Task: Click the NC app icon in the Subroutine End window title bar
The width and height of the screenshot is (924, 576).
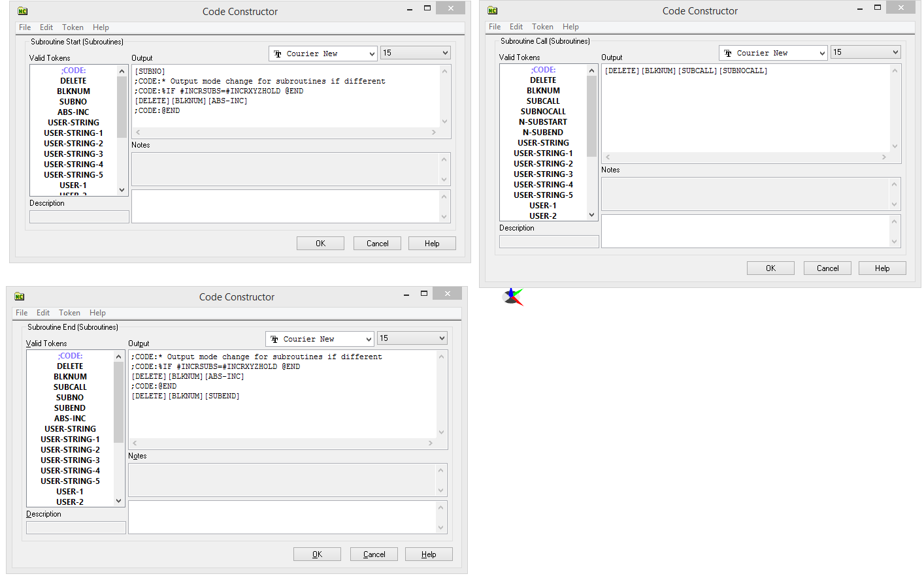Action: 20,296
